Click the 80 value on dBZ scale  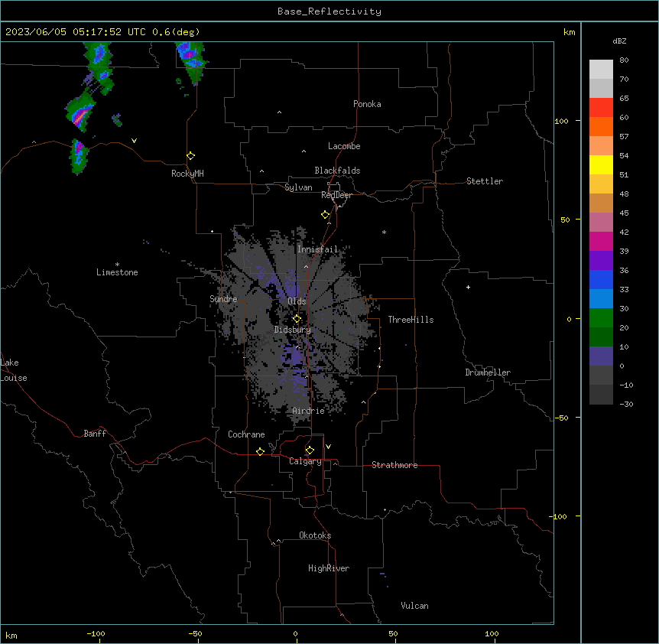click(624, 60)
